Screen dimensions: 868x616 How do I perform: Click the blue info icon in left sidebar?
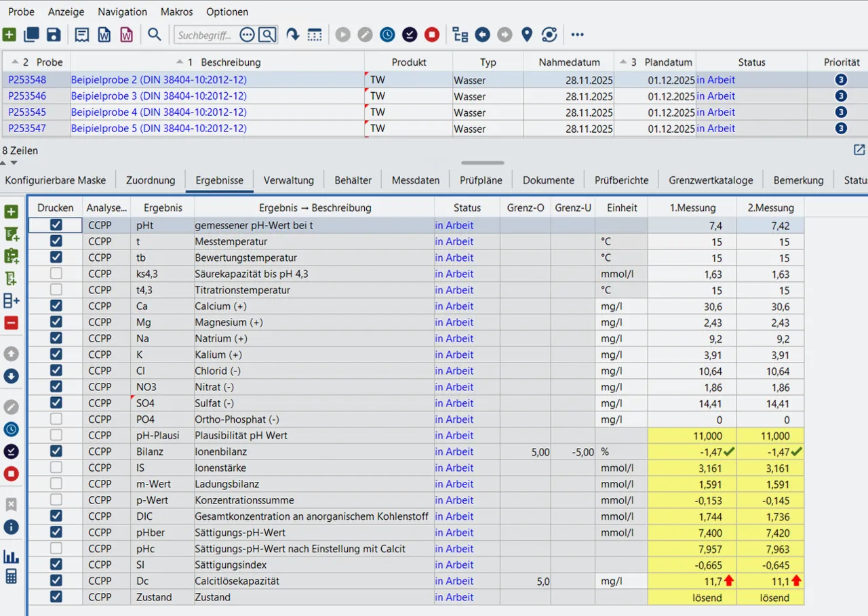[x=11, y=527]
